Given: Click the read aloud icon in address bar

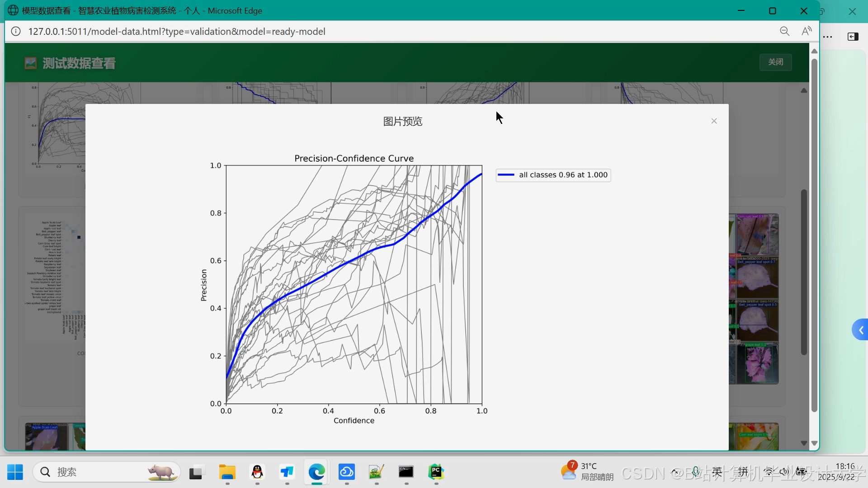Looking at the screenshot, I should [807, 31].
